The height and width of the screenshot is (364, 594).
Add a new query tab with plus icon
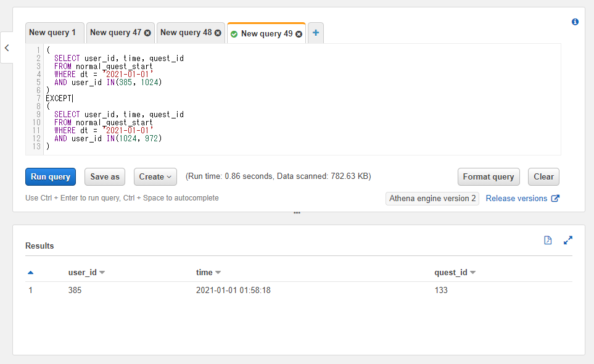pos(316,33)
